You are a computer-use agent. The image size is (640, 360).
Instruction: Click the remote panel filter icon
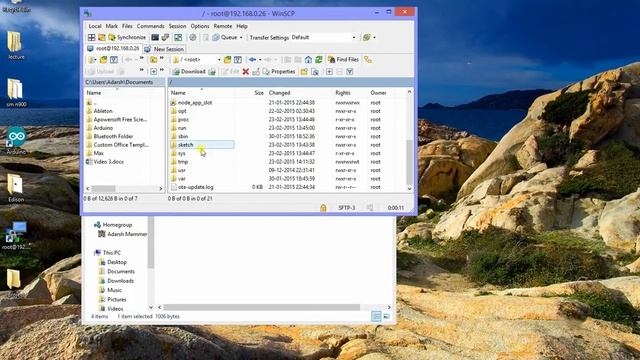tap(238, 60)
